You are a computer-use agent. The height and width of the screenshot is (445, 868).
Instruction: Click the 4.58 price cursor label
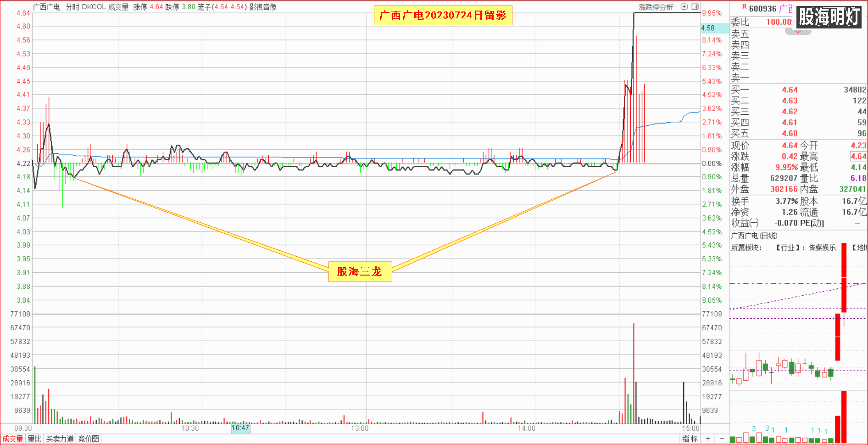pos(715,28)
